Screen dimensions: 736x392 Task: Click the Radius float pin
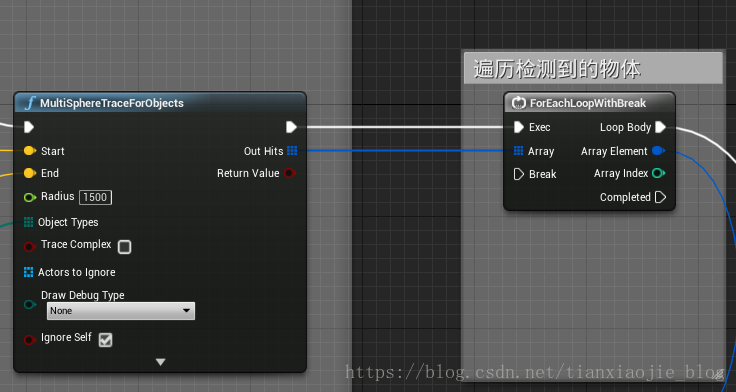pos(30,197)
